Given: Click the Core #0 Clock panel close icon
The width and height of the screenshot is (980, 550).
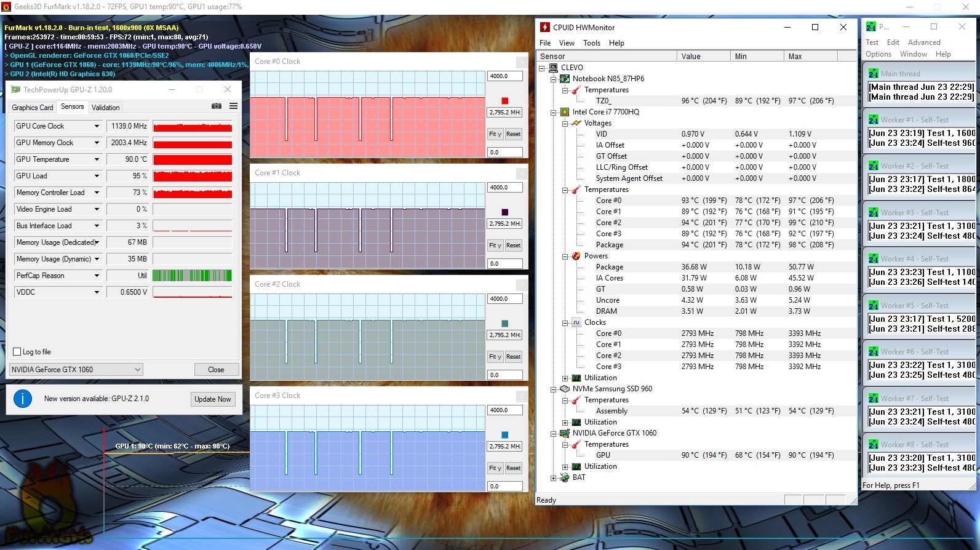Looking at the screenshot, I should (521, 62).
